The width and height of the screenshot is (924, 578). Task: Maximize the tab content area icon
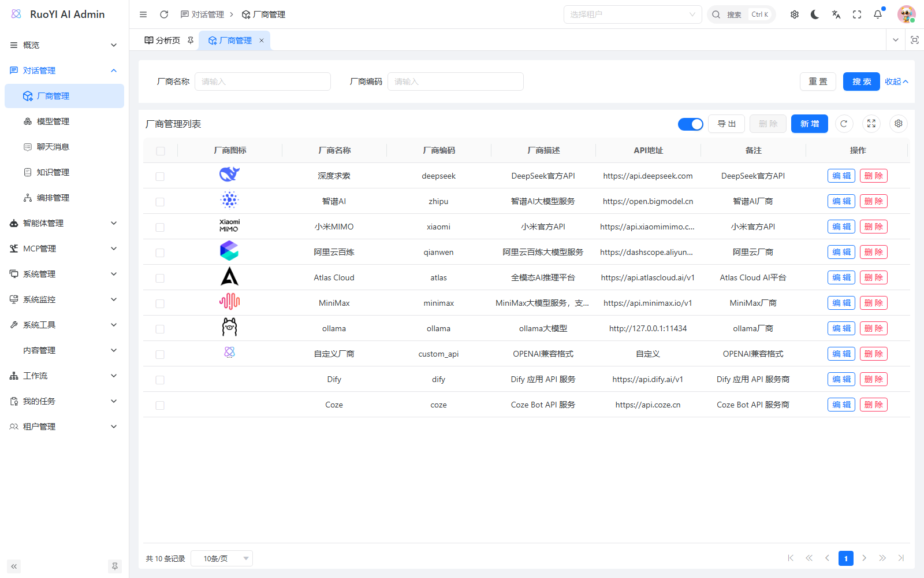[915, 40]
